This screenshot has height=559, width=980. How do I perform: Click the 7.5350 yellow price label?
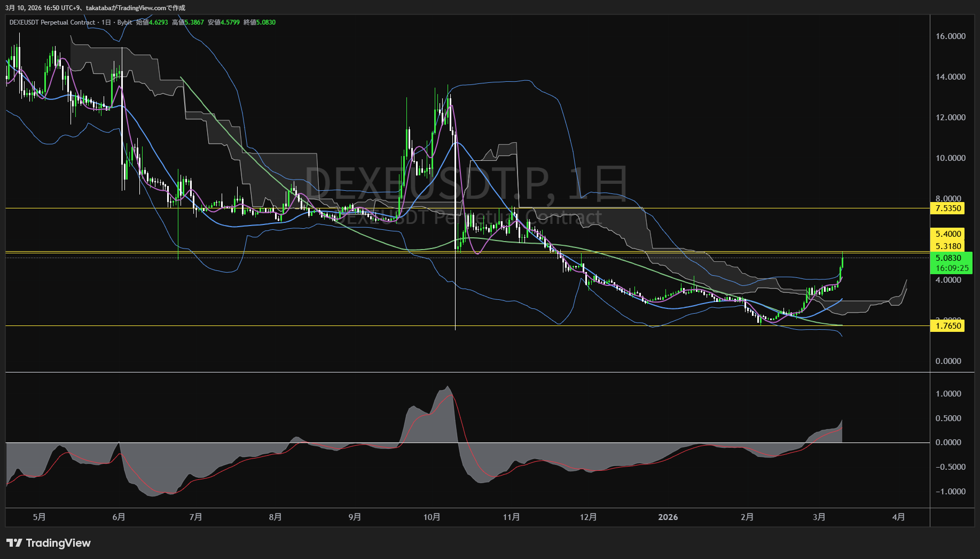point(948,208)
